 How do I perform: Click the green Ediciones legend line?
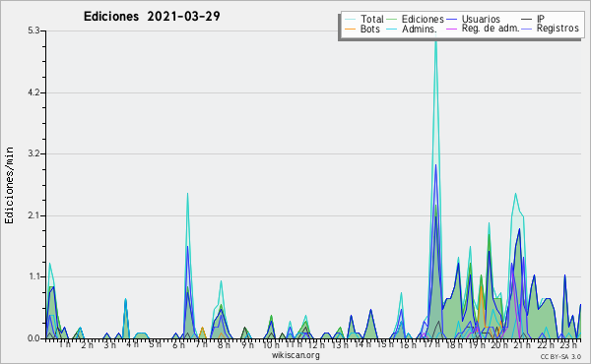392,20
